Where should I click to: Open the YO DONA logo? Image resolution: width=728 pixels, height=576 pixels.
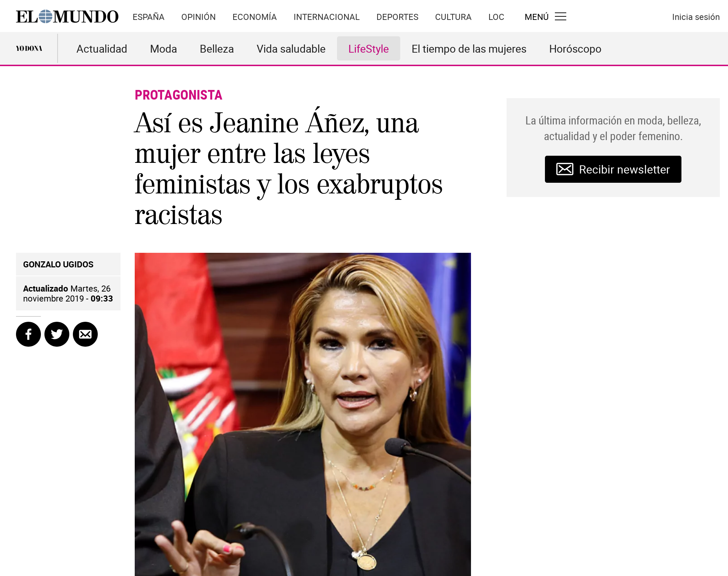pyautogui.click(x=29, y=48)
